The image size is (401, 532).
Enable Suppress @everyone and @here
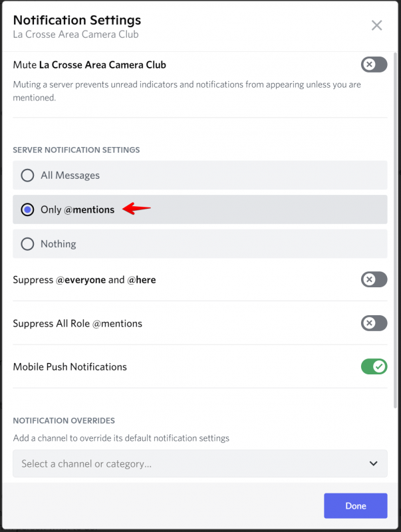pos(374,279)
